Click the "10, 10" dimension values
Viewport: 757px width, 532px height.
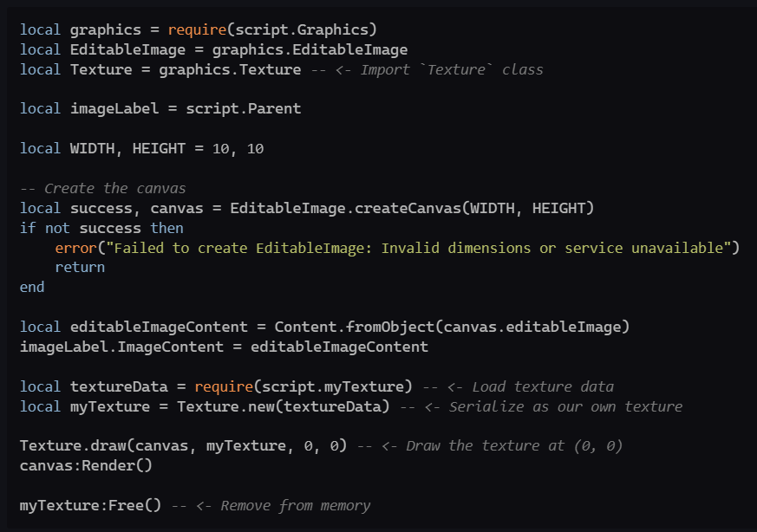click(x=238, y=148)
